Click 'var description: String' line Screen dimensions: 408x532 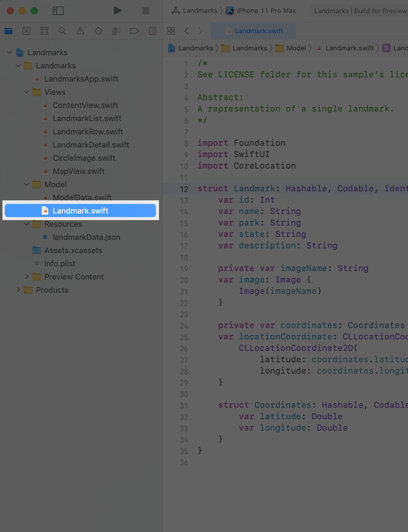coord(278,246)
